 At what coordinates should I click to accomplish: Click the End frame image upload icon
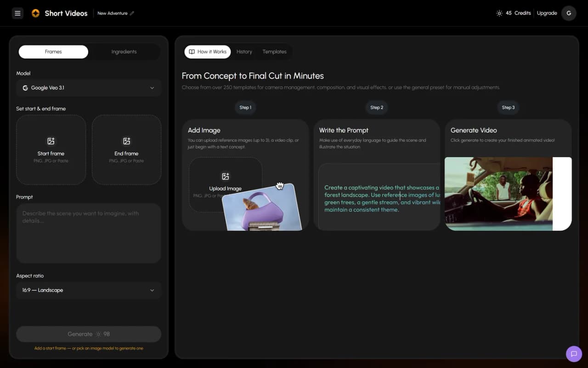coord(126,141)
